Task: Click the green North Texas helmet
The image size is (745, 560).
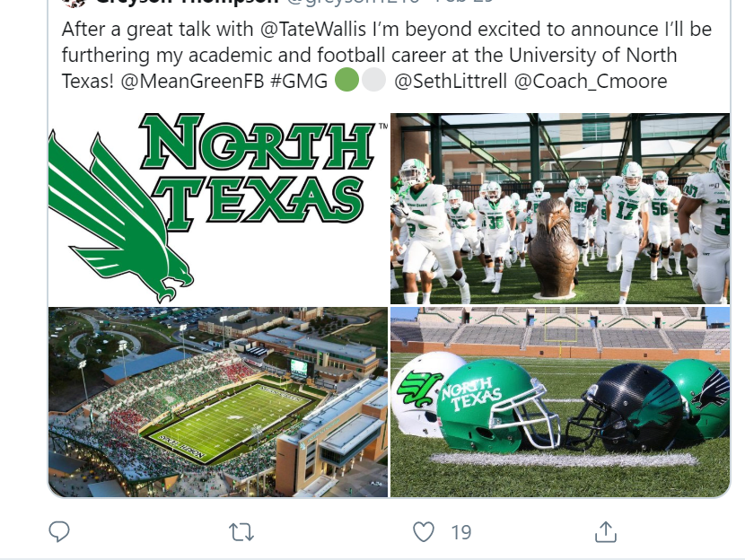Action: (496, 407)
